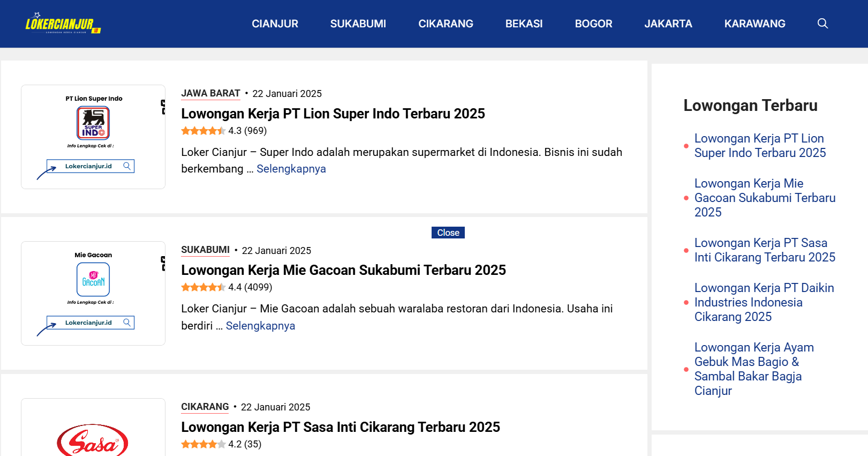868x456 pixels.
Task: Click the star rating 4.3 (969)
Action: click(x=224, y=131)
